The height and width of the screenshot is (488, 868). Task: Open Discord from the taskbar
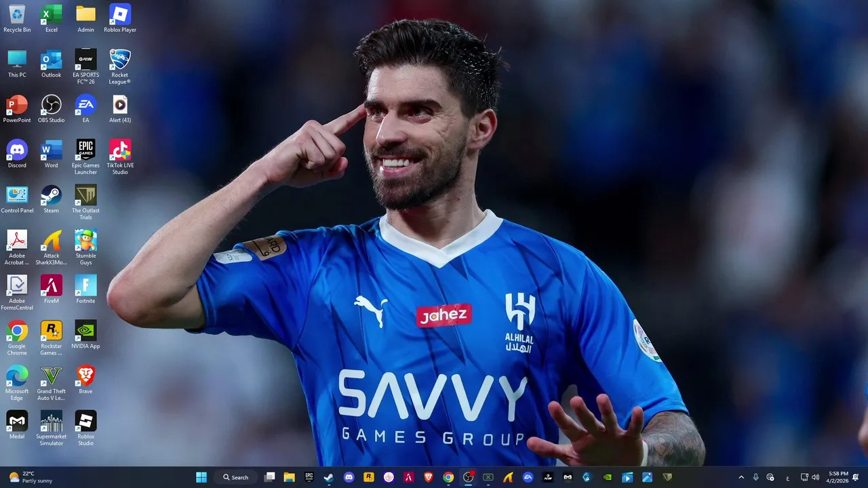click(x=349, y=477)
